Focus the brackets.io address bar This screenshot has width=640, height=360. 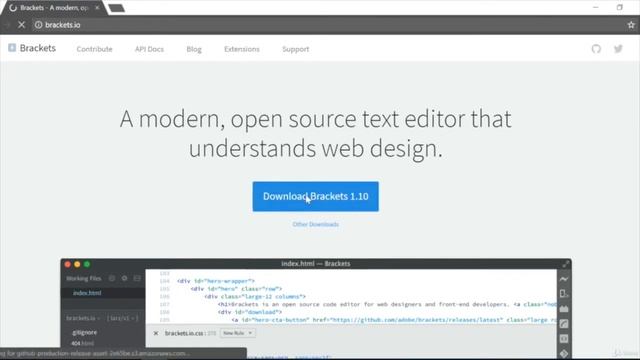[327, 25]
